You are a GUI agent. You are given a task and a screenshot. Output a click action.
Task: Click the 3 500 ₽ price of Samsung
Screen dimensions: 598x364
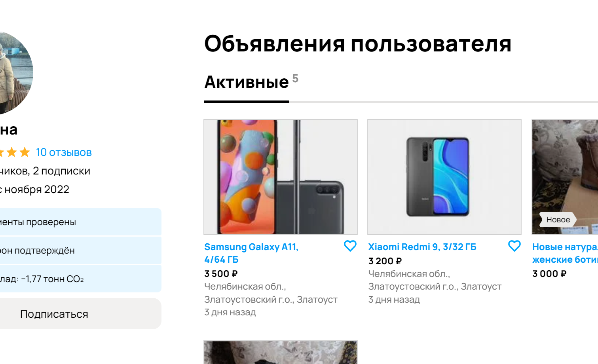[221, 274]
